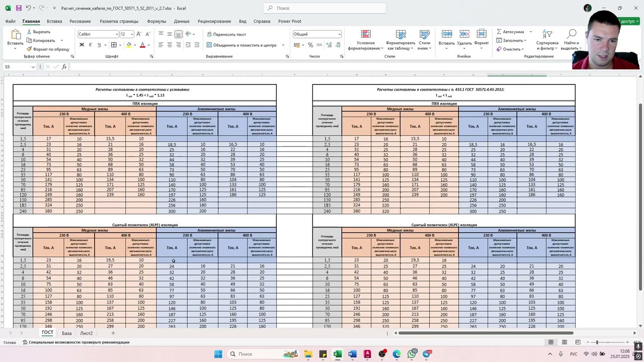The width and height of the screenshot is (644, 362).
Task: Open Word from the taskbar
Action: point(352,354)
